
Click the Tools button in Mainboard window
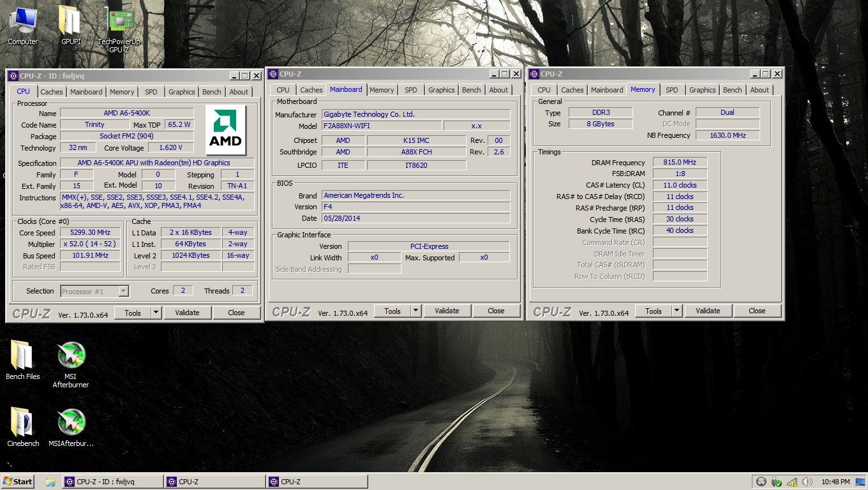point(393,311)
